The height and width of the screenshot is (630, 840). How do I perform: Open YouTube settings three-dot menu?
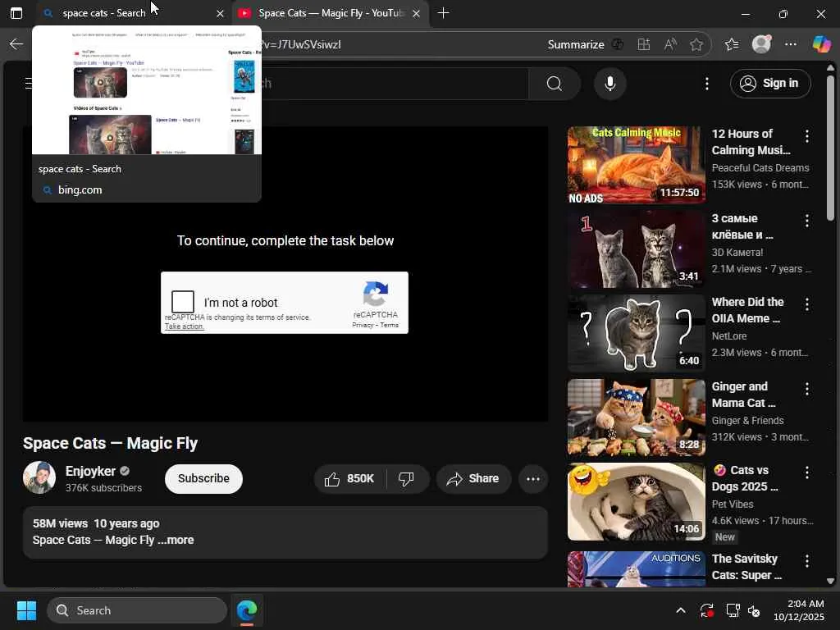point(707,84)
